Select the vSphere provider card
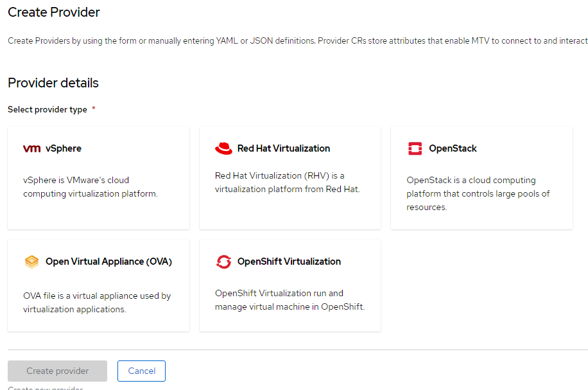Viewport: 588px width, 390px height. tap(99, 178)
